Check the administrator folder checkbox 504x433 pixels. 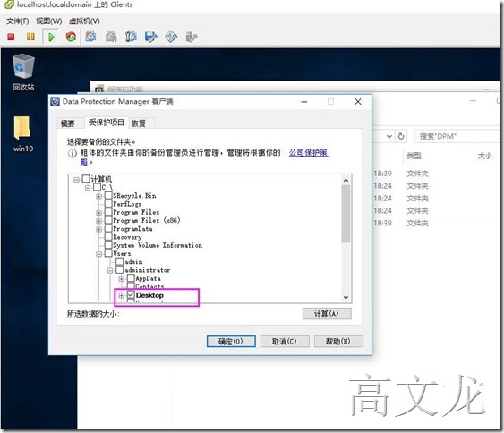[120, 270]
